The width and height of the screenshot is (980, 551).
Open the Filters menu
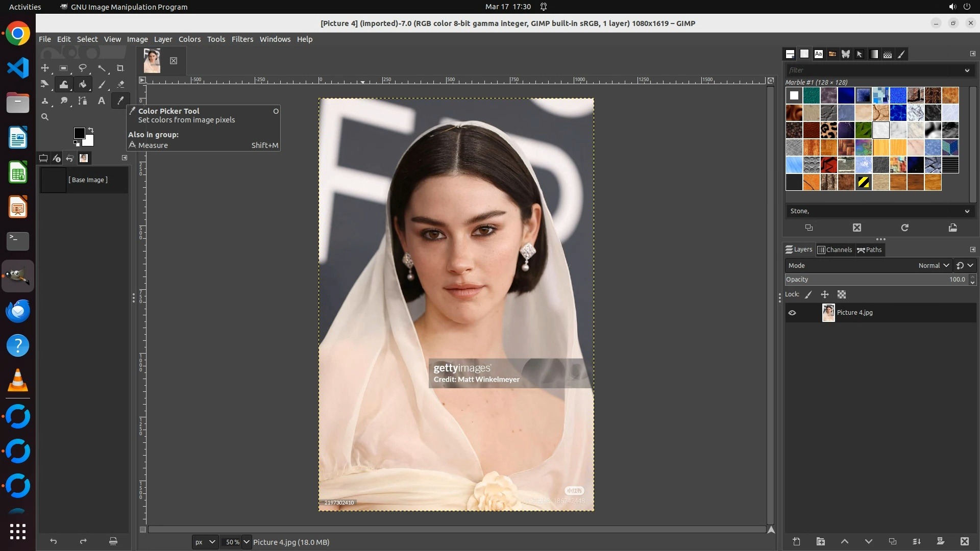[242, 39]
